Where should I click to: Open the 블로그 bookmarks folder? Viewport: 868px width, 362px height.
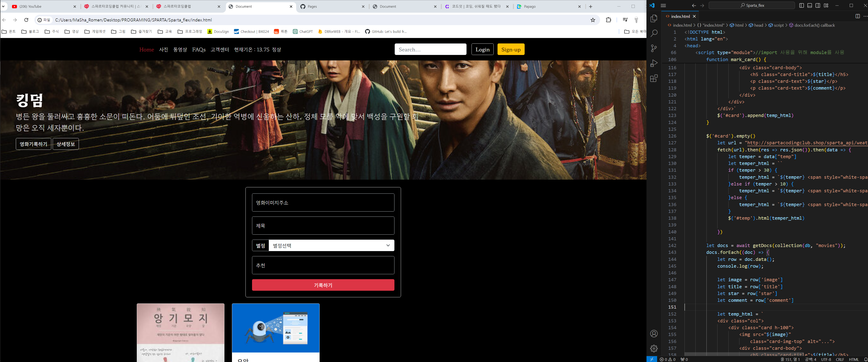[x=30, y=31]
